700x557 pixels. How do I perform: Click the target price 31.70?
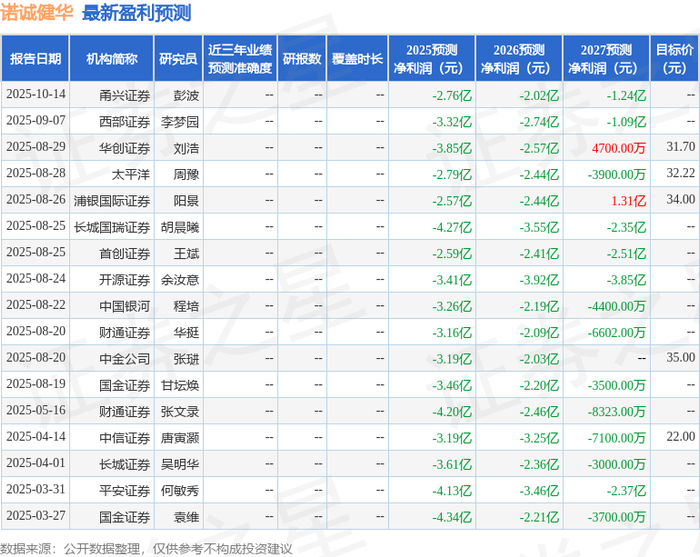[681, 146]
